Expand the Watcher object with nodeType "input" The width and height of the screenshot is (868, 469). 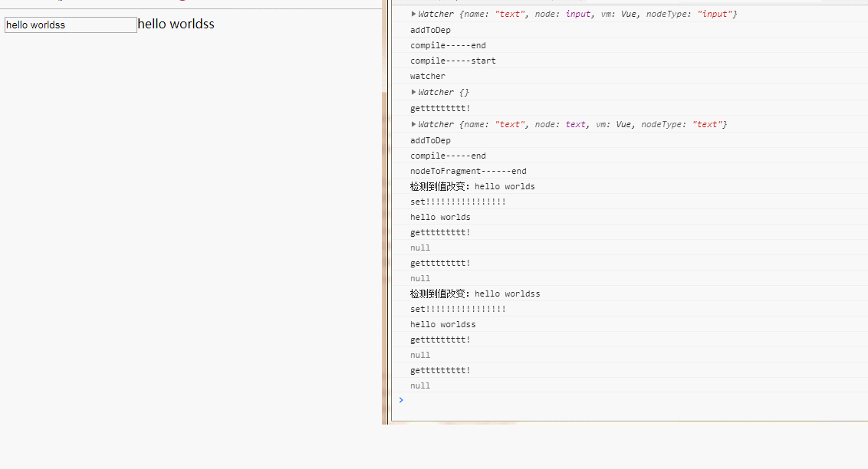(x=413, y=14)
